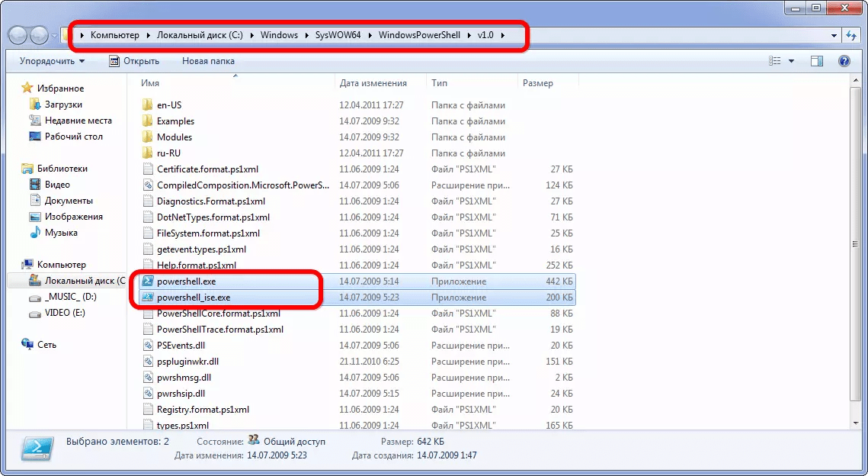Screen dimensions: 868x476
Task: Click the Открыть toolbar button
Action: click(135, 61)
